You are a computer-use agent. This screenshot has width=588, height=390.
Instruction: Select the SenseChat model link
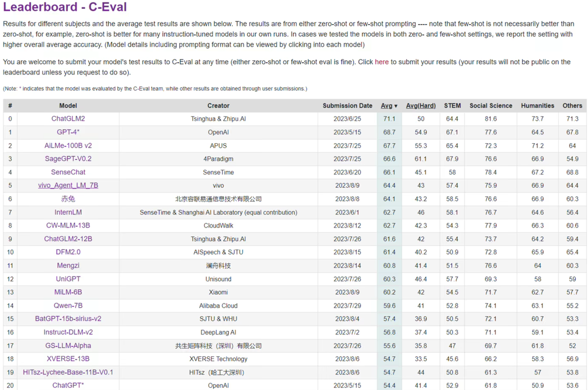(68, 172)
